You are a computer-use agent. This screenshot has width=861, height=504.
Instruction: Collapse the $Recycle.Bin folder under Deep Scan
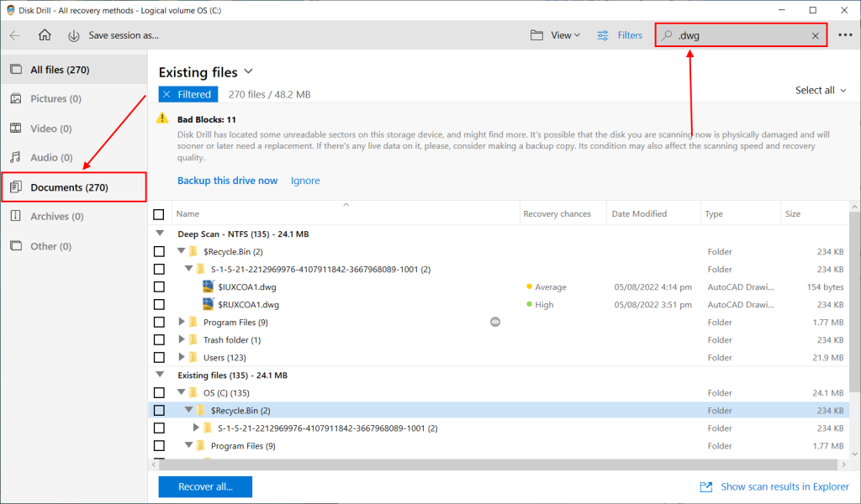coord(181,251)
